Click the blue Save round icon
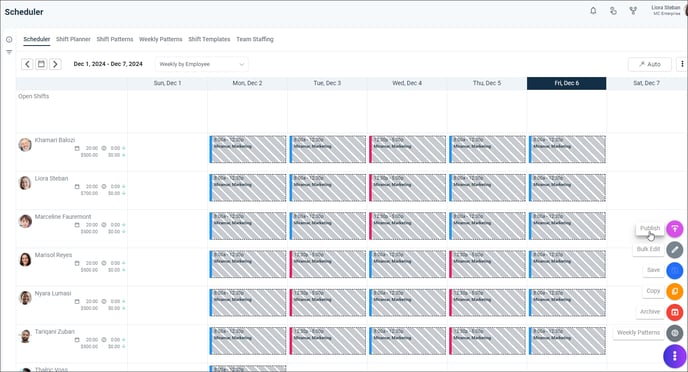 pyautogui.click(x=675, y=271)
